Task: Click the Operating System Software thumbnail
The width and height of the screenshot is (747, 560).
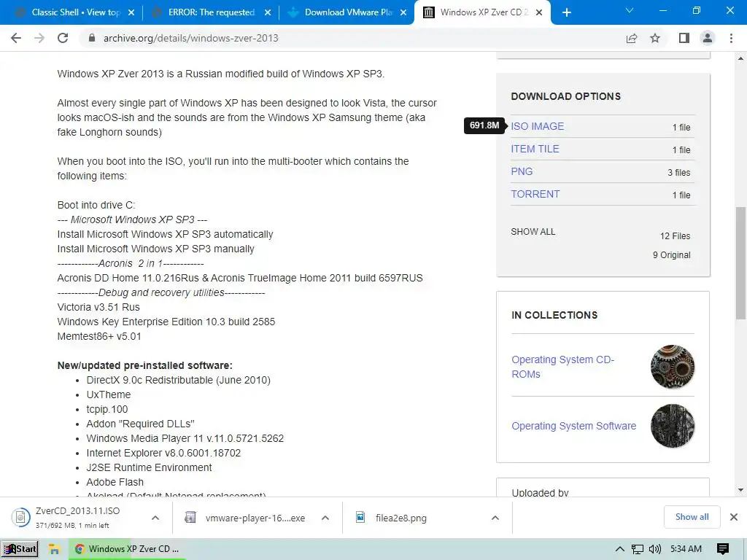Action: [672, 426]
